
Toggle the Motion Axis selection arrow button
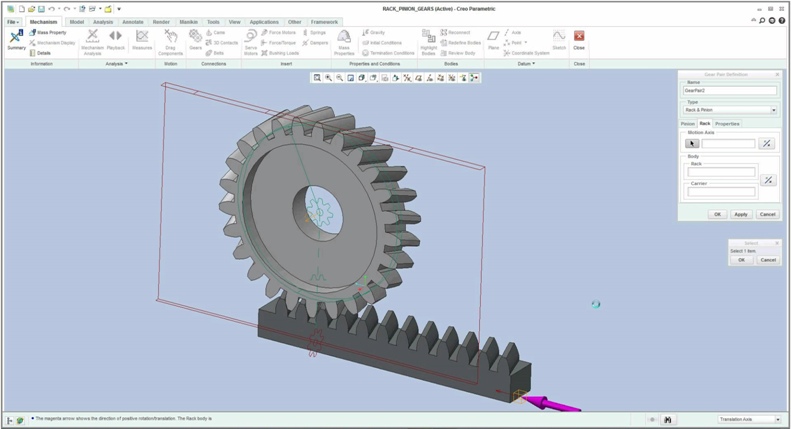pyautogui.click(x=691, y=144)
